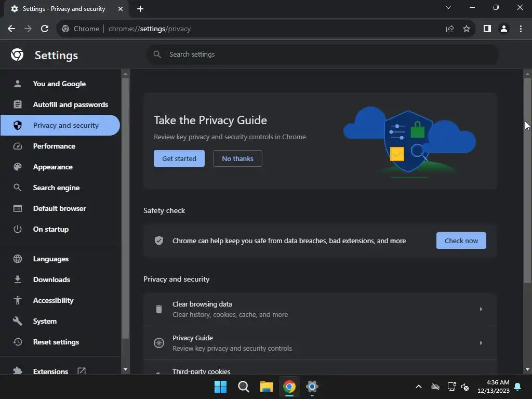Click the main page scrollbar thumb
Screen dimensions: 532x399
coord(527,180)
